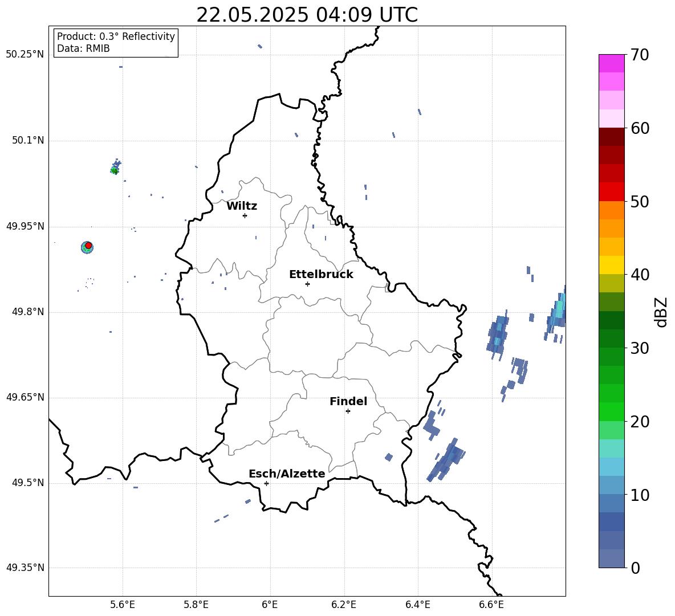This screenshot has height=616, width=675.
Task: Click the 49.95°N latitude label
Action: [x=25, y=226]
